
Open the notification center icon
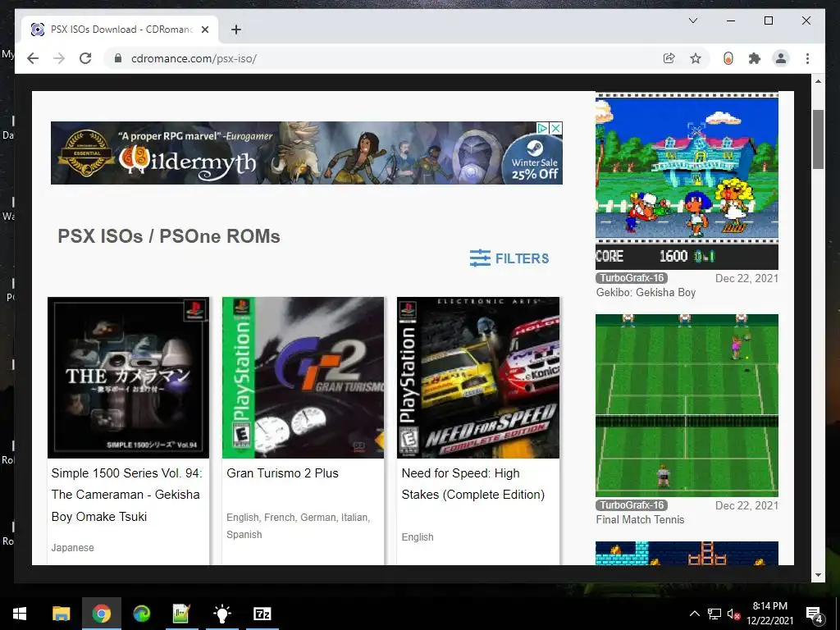(815, 614)
